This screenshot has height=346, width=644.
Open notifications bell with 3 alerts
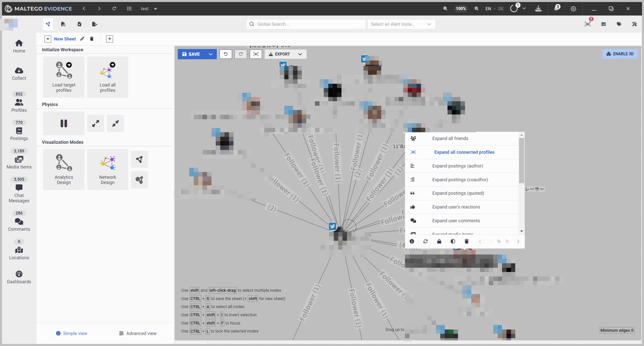[556, 8]
